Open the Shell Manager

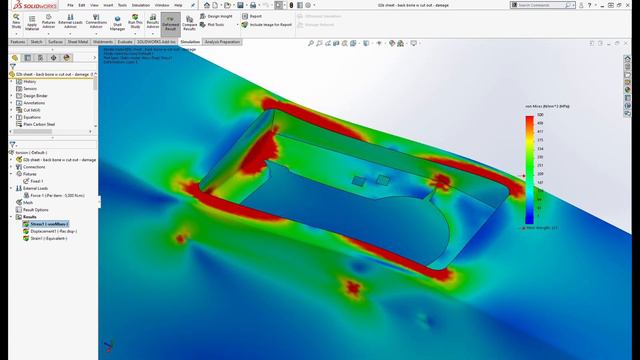coord(117,23)
